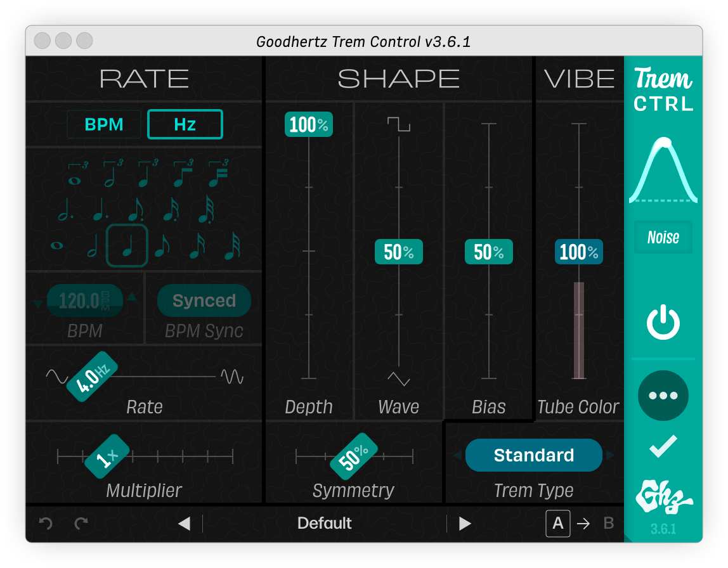
Task: Click the Symmetry label
Action: (x=353, y=491)
